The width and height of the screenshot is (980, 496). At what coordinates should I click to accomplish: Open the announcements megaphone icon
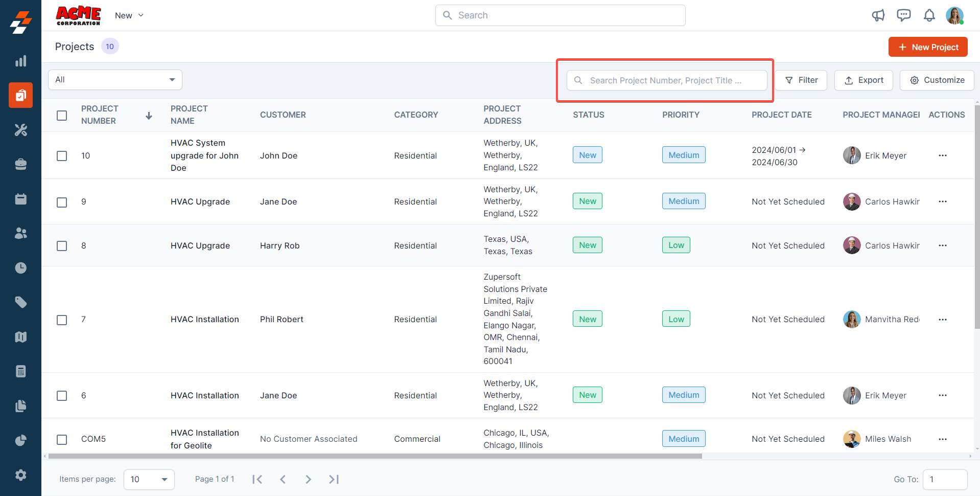click(878, 15)
